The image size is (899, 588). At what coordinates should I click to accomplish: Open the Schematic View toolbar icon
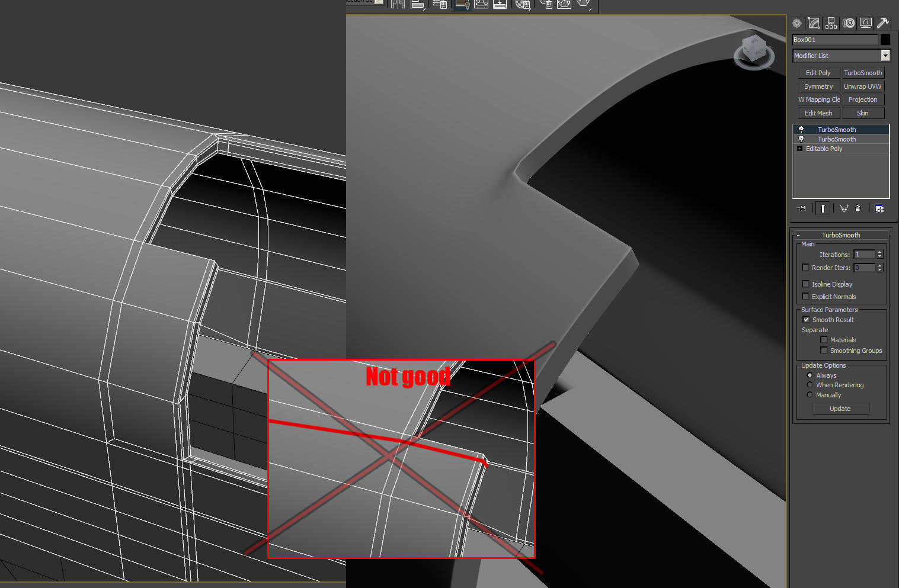(500, 5)
